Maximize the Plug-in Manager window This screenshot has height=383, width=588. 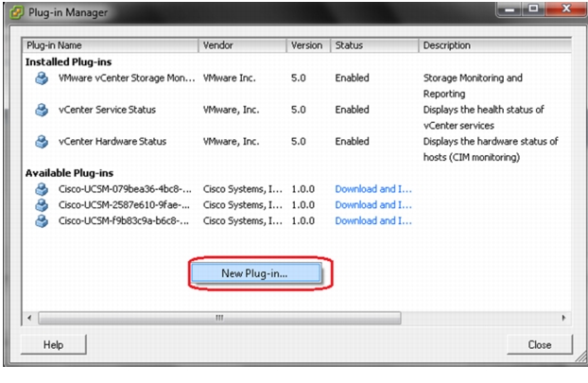533,9
